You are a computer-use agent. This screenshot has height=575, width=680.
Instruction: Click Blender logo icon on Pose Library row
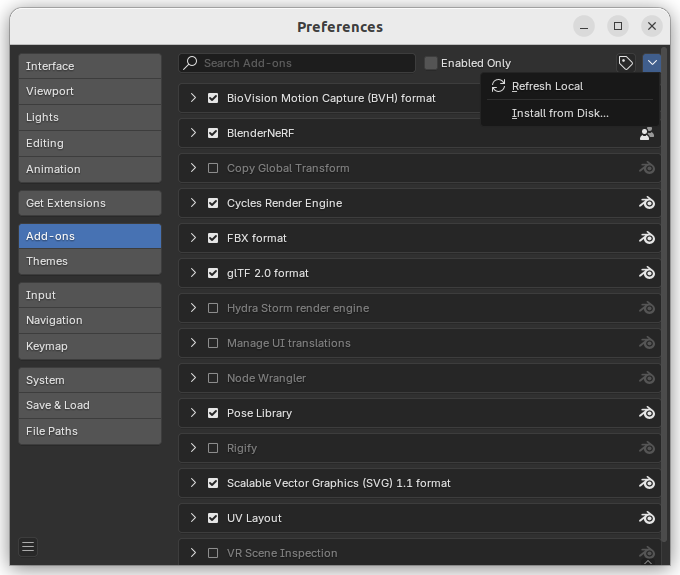[647, 413]
